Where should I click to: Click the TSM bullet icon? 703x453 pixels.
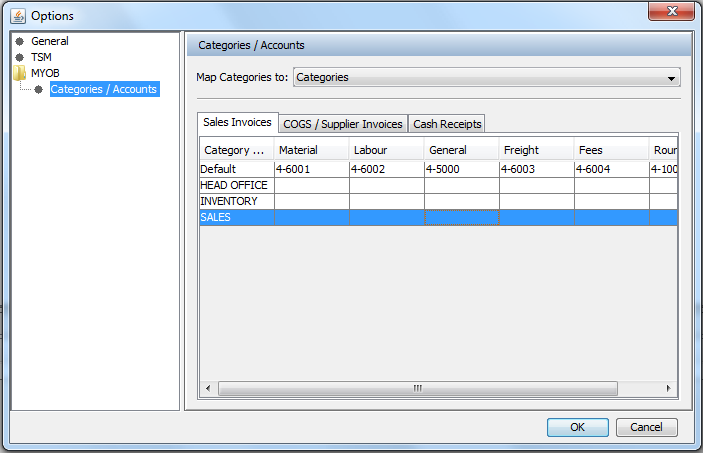(x=19, y=58)
